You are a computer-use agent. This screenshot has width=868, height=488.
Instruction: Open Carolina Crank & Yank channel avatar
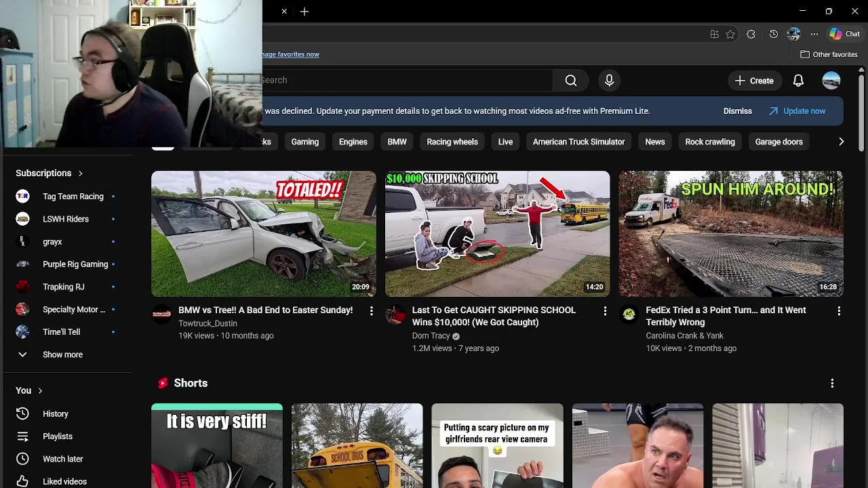629,314
